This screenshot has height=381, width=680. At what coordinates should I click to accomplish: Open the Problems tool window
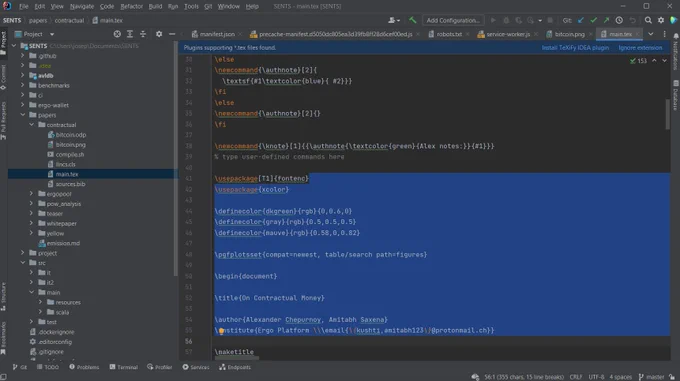point(84,367)
